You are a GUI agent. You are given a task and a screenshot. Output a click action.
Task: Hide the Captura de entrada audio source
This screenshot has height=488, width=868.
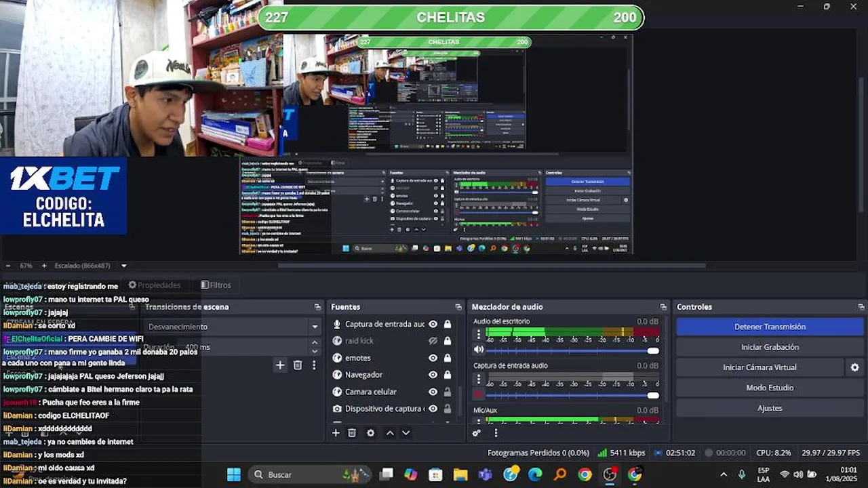click(x=433, y=324)
